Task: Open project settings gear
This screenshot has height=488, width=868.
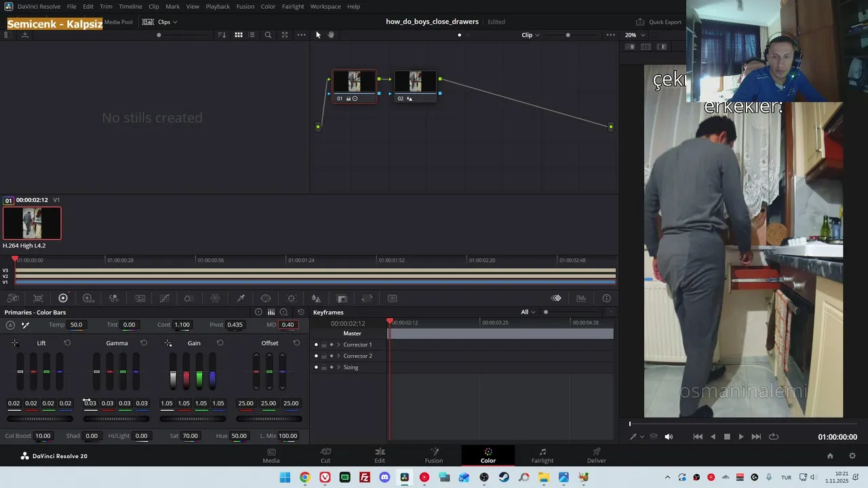Action: [x=852, y=456]
